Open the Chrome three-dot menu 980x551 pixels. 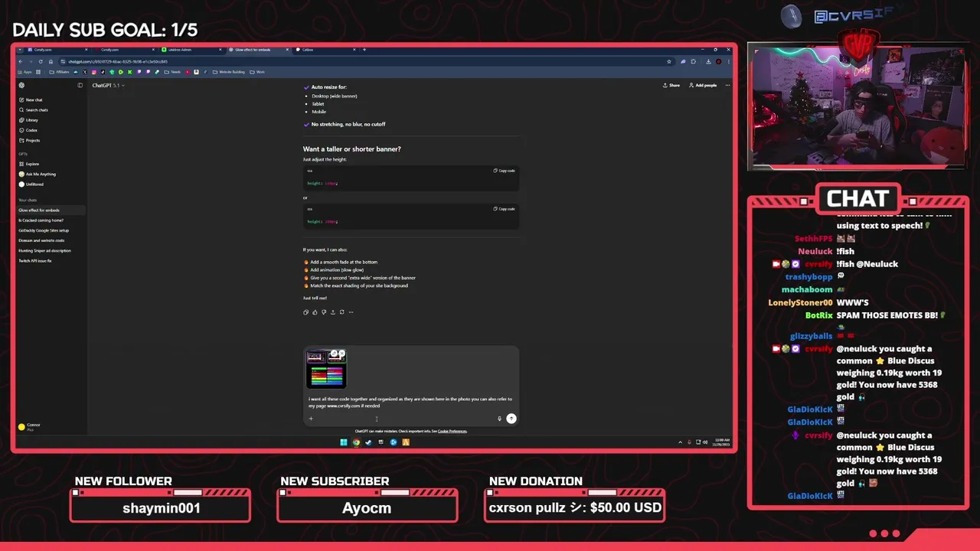coord(728,61)
